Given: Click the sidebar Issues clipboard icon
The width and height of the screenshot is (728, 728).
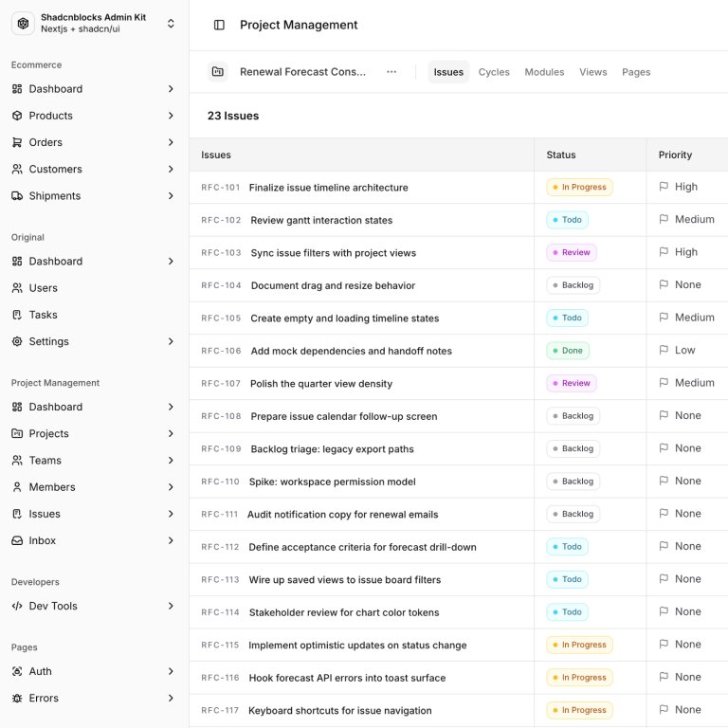Looking at the screenshot, I should [x=17, y=514].
